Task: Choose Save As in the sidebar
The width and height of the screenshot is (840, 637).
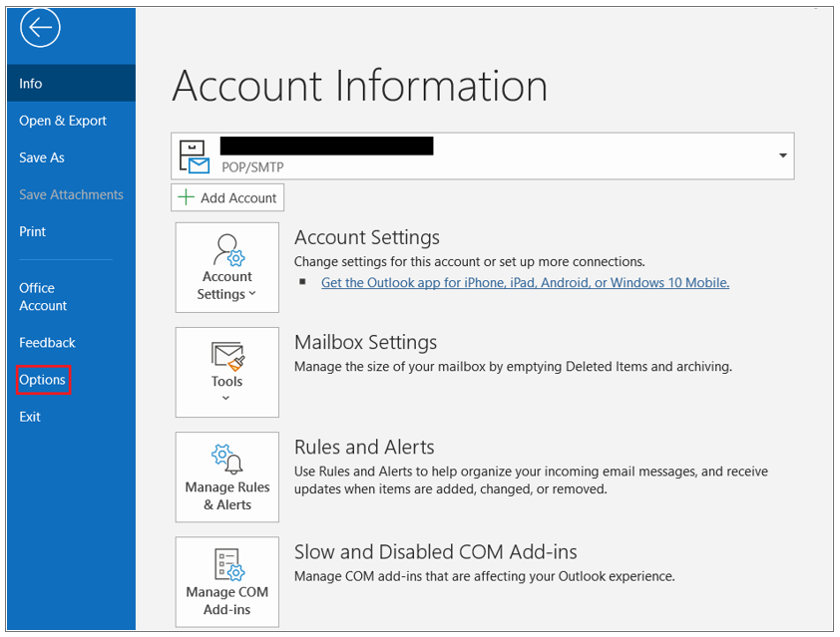Action: tap(42, 158)
